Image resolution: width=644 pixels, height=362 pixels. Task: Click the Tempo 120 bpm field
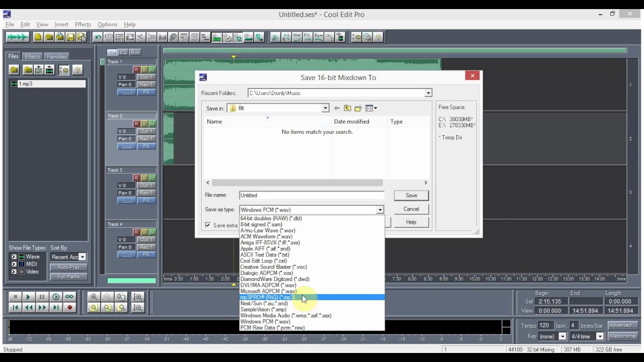point(545,325)
